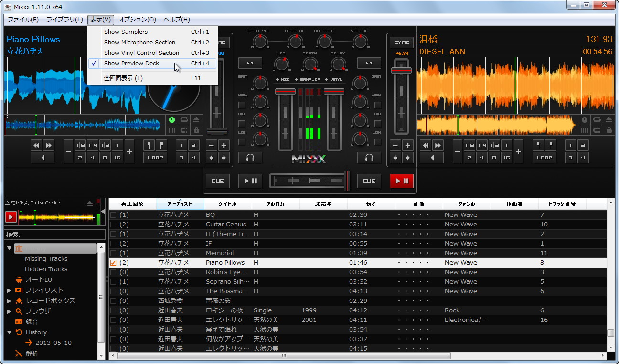Image resolution: width=619 pixels, height=364 pixels.
Task: Click the FX button on the left deck
Action: (250, 63)
